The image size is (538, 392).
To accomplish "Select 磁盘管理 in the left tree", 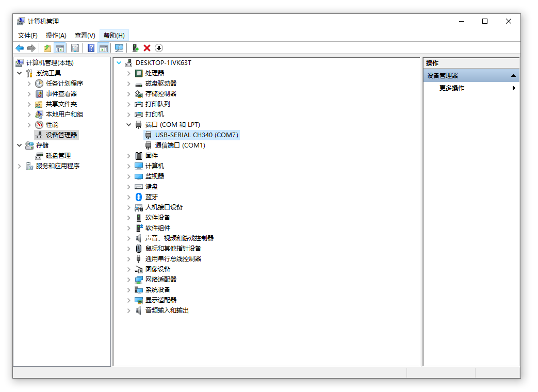I will (x=58, y=156).
